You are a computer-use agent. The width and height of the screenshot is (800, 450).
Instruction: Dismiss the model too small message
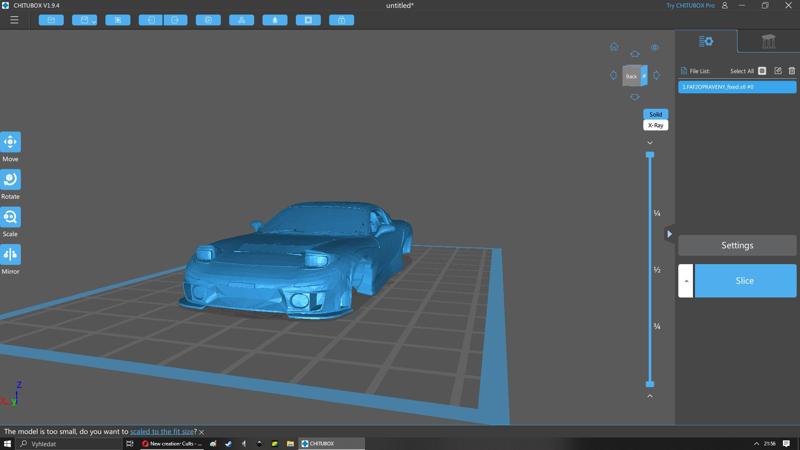point(202,432)
